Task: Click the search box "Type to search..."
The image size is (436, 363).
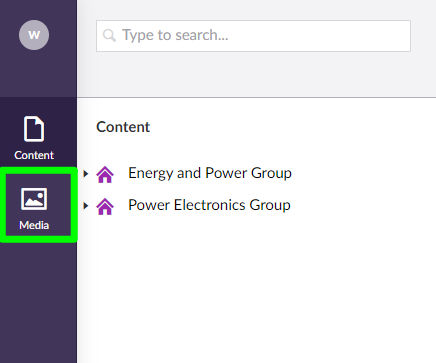Action: tap(253, 36)
